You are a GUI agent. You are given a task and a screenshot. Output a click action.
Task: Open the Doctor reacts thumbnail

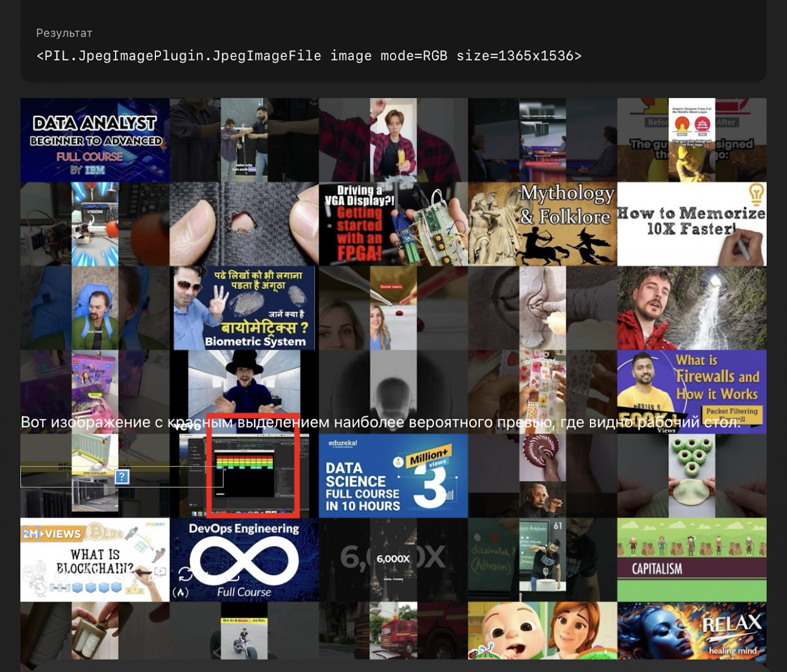[393, 308]
